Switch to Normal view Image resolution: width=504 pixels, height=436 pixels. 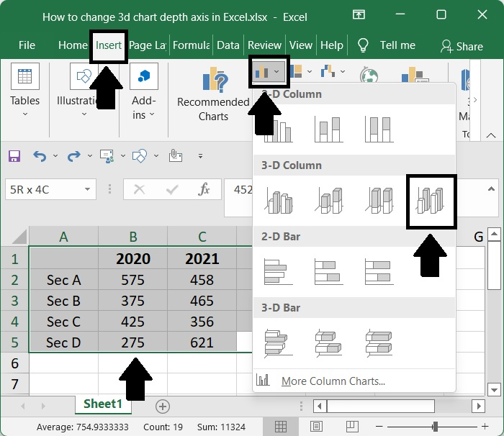tap(281, 427)
